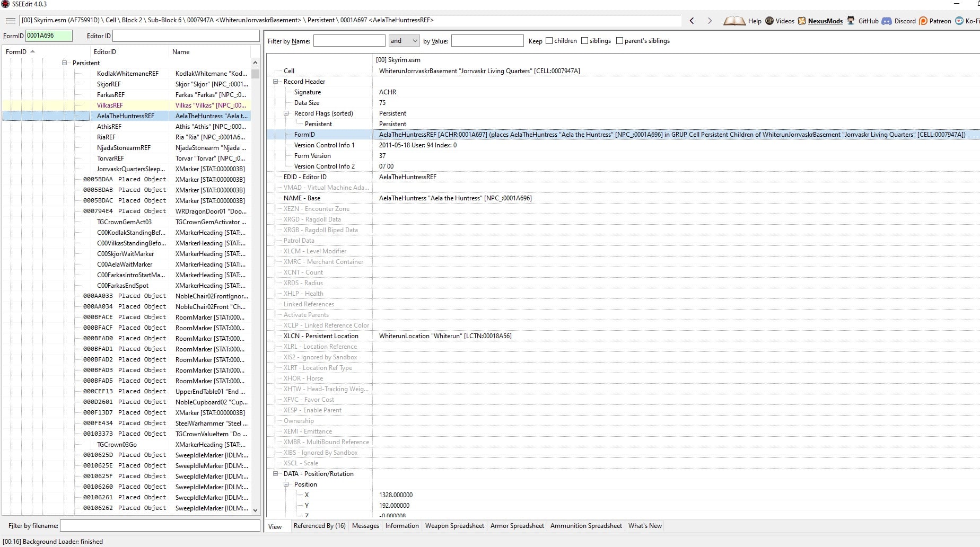Select SkjorREF in the tree

(x=109, y=84)
